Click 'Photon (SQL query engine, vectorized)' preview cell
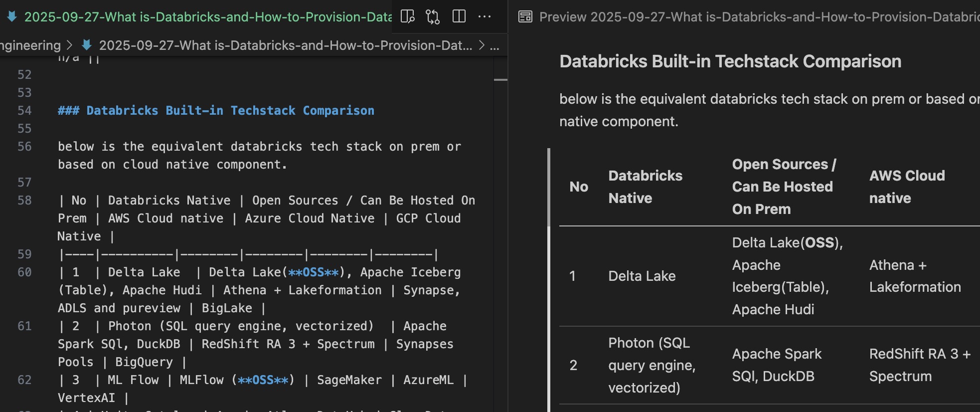 point(652,366)
